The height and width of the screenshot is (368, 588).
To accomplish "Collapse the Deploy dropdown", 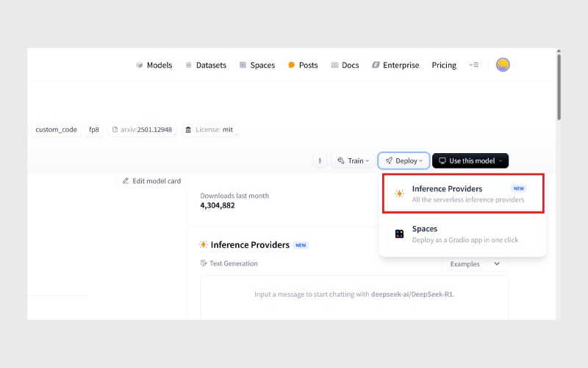I will coord(404,160).
